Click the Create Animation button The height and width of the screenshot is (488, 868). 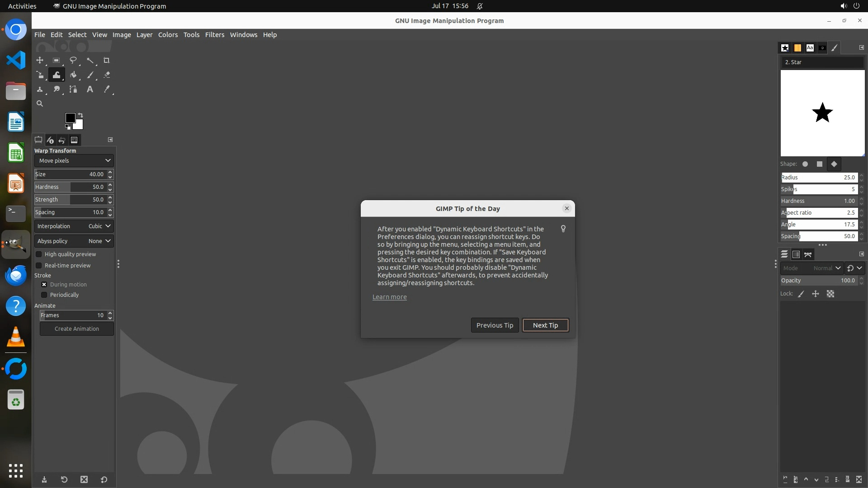[x=76, y=329]
